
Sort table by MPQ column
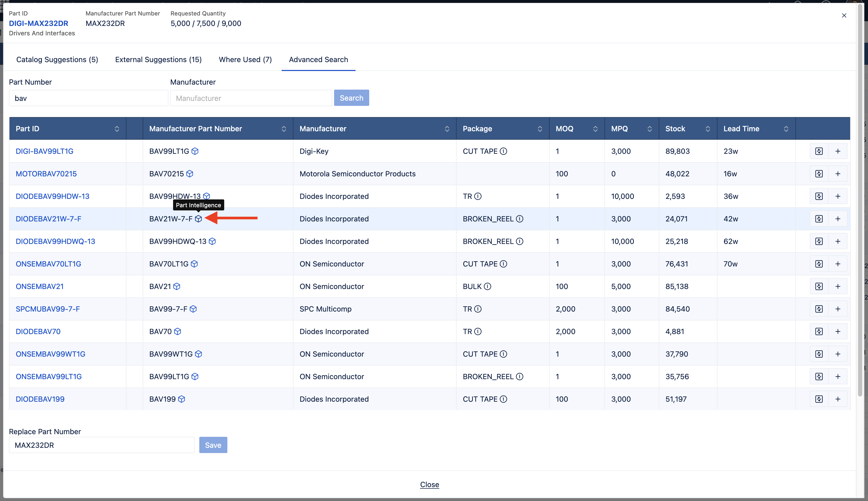650,129
